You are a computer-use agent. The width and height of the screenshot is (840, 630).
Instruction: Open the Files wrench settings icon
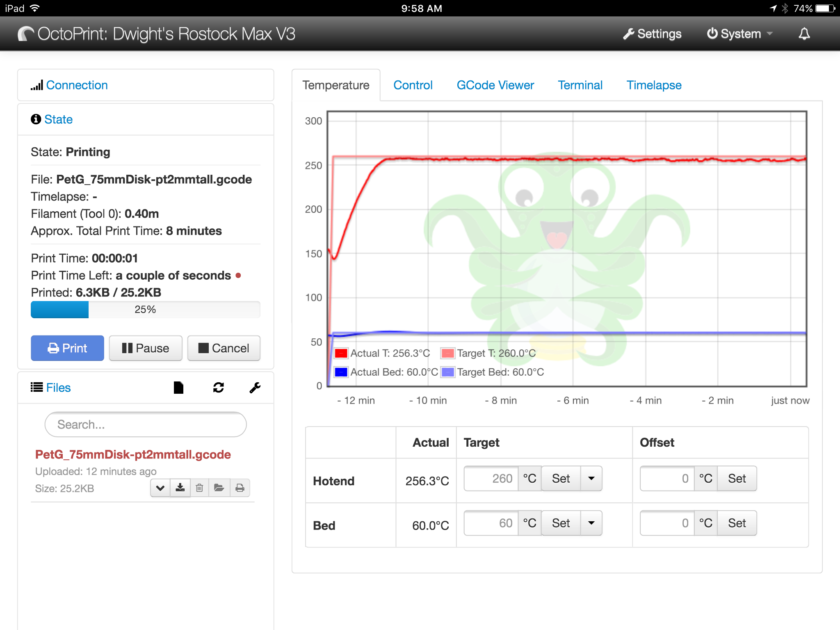[x=255, y=388]
